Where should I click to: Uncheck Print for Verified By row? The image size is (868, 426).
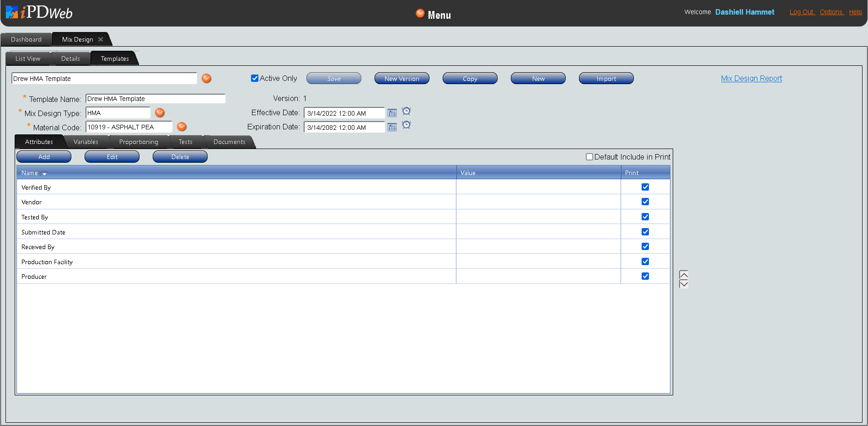pos(645,187)
